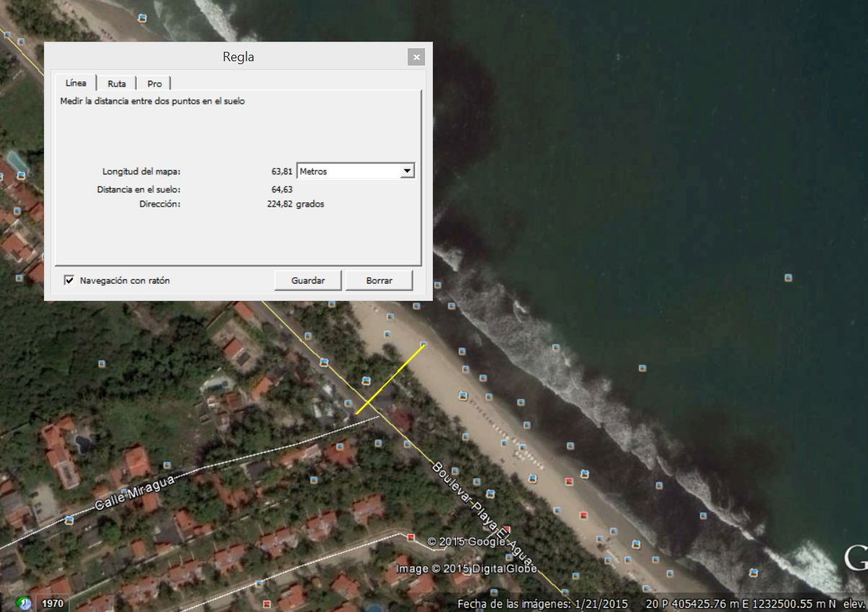
Task: Open the Ruta tab in Regla
Action: [x=117, y=84]
